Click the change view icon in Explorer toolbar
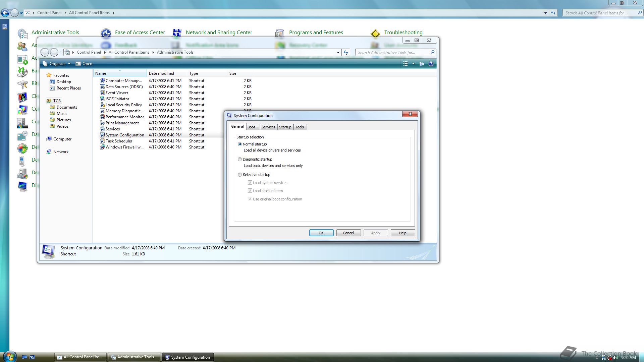This screenshot has height=362, width=644. click(405, 64)
